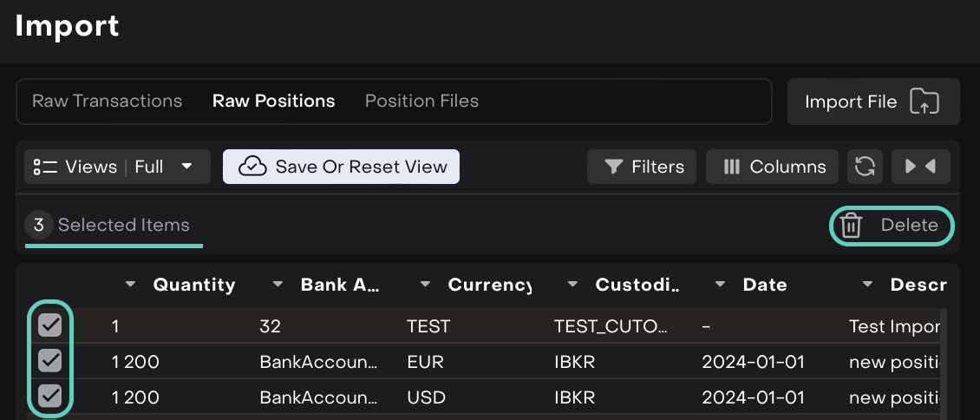The image size is (980, 420).
Task: Click the IBKR cell in EUR row
Action: 574,362
